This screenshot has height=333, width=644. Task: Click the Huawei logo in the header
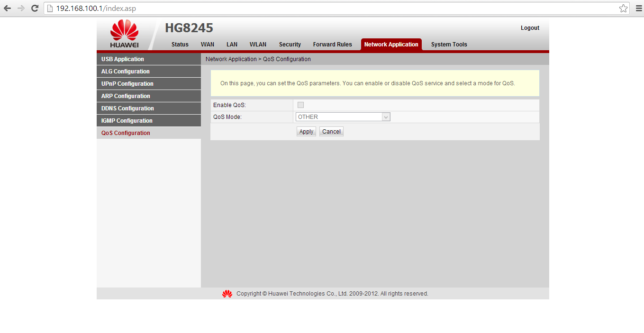(124, 34)
